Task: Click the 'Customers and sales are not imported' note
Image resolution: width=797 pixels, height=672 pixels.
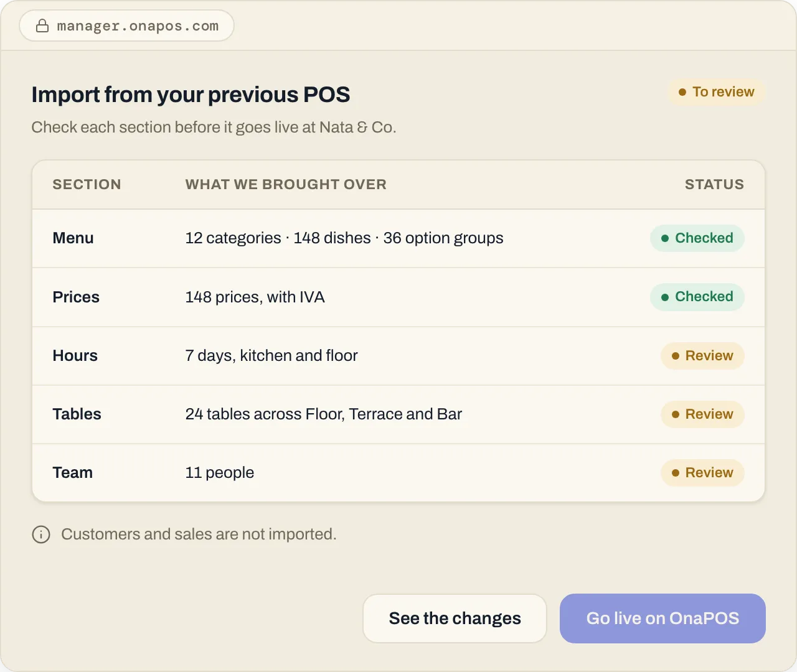Action: (x=199, y=534)
